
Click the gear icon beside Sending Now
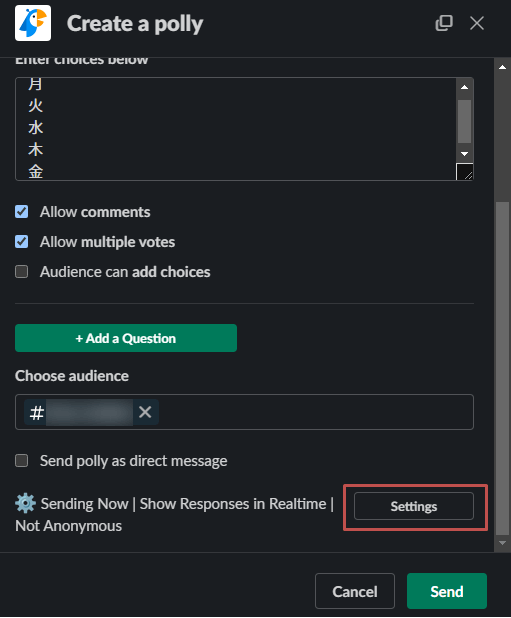25,503
